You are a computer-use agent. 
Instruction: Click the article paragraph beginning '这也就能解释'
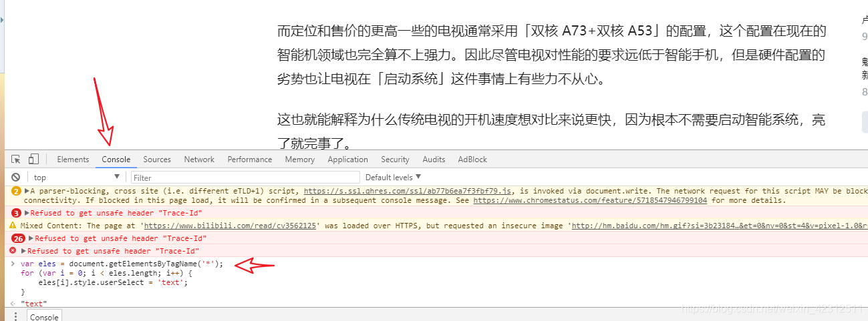pyautogui.click(x=551, y=131)
